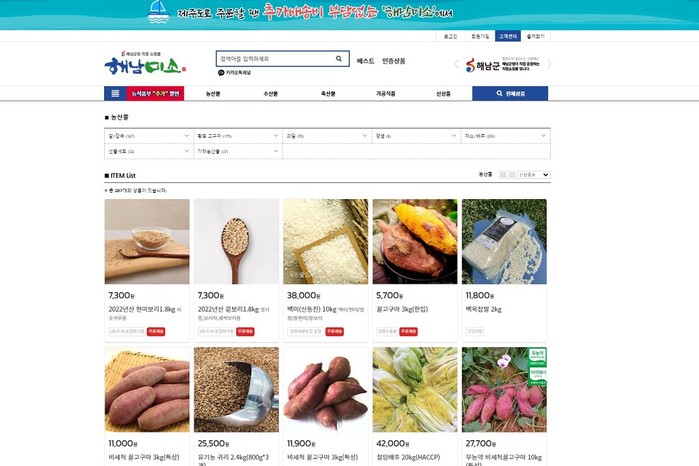Image resolution: width=699 pixels, height=466 pixels.
Task: Open the sort order dropdown
Action: tap(534, 175)
